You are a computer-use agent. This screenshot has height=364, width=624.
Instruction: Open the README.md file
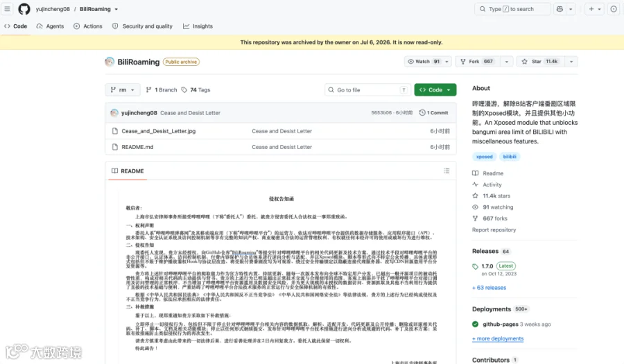coord(137,147)
